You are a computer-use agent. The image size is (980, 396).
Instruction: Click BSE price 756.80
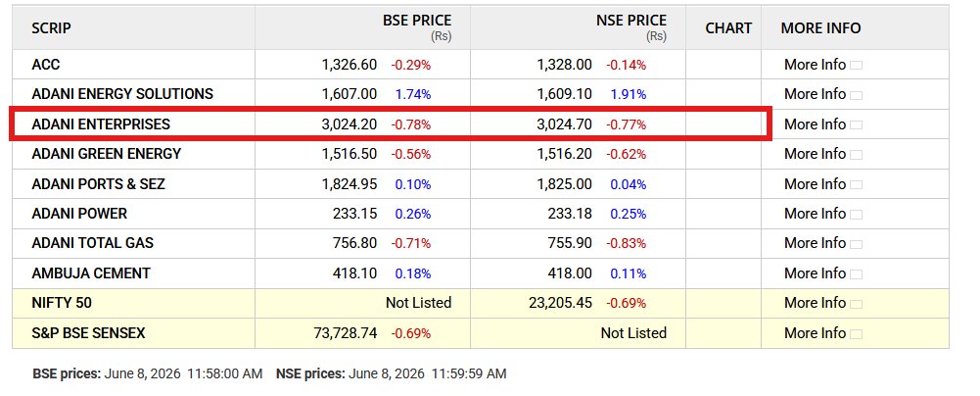pyautogui.click(x=355, y=243)
